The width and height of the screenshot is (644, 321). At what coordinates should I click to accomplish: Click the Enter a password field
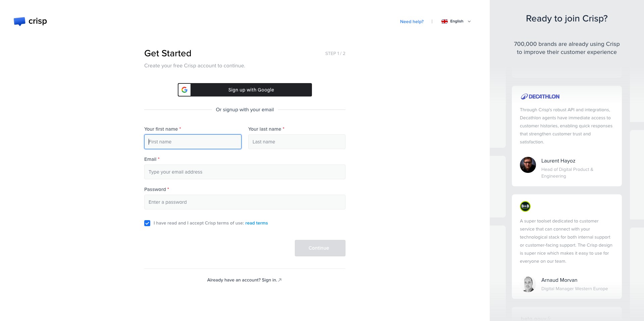coord(245,202)
